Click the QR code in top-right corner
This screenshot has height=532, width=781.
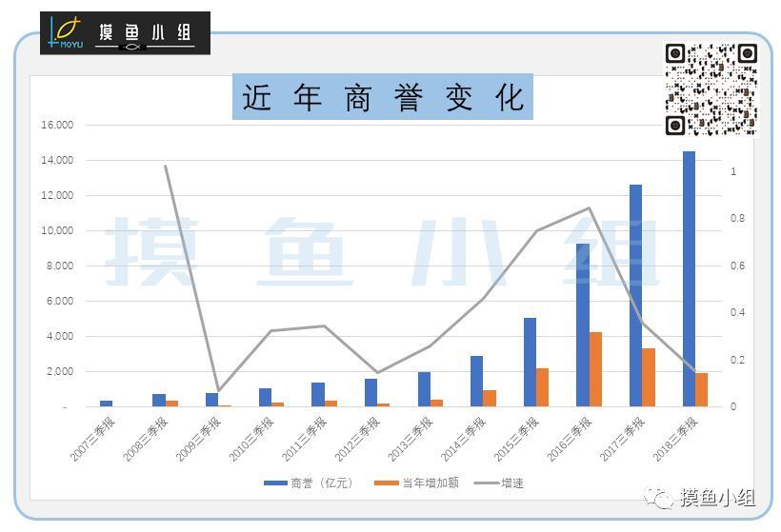tap(711, 89)
